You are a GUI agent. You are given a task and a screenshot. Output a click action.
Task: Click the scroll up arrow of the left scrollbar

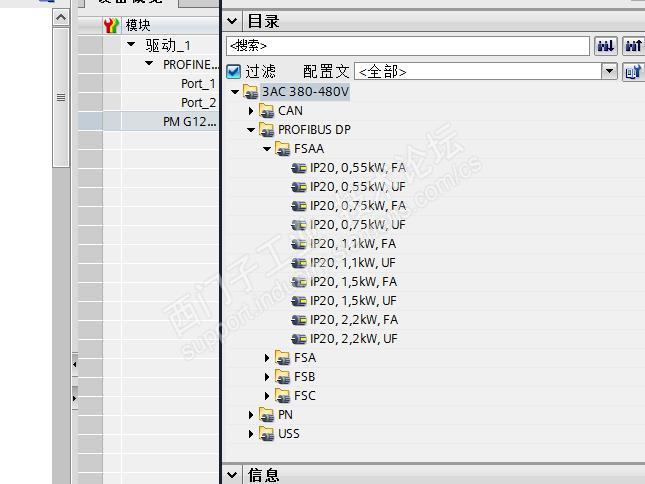61,17
